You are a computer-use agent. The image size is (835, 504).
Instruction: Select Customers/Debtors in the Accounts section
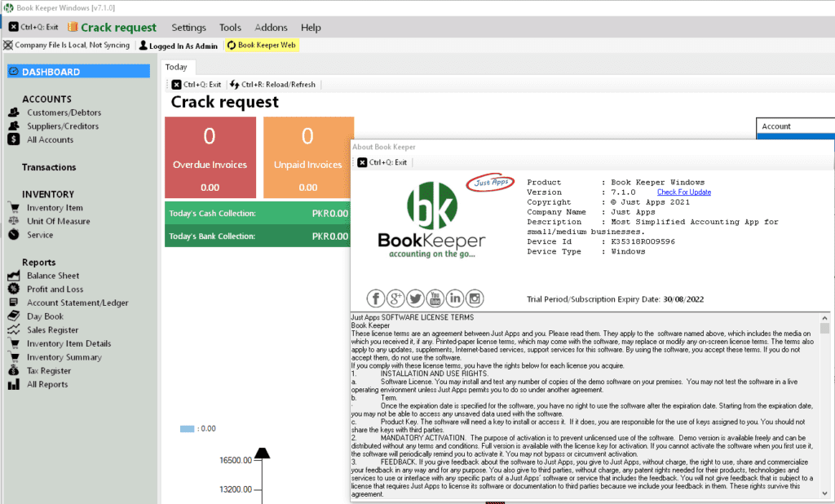click(64, 113)
